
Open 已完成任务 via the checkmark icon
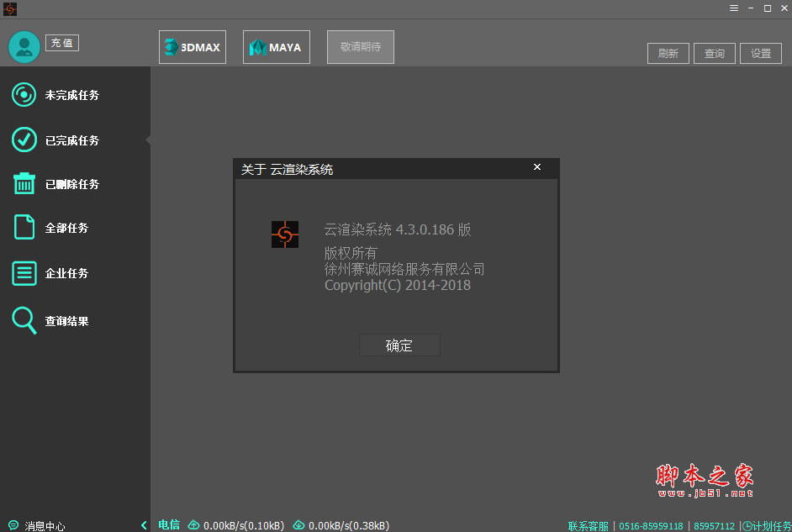[24, 140]
